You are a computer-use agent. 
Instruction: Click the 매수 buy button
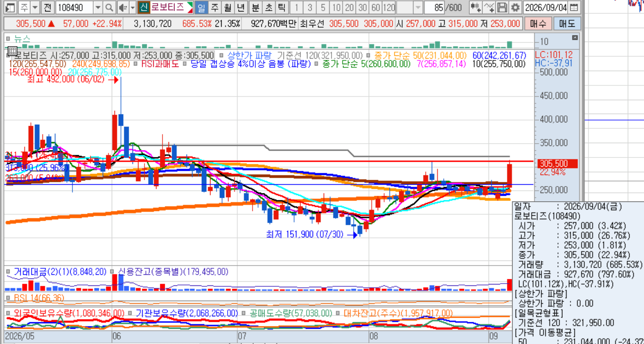click(x=538, y=24)
